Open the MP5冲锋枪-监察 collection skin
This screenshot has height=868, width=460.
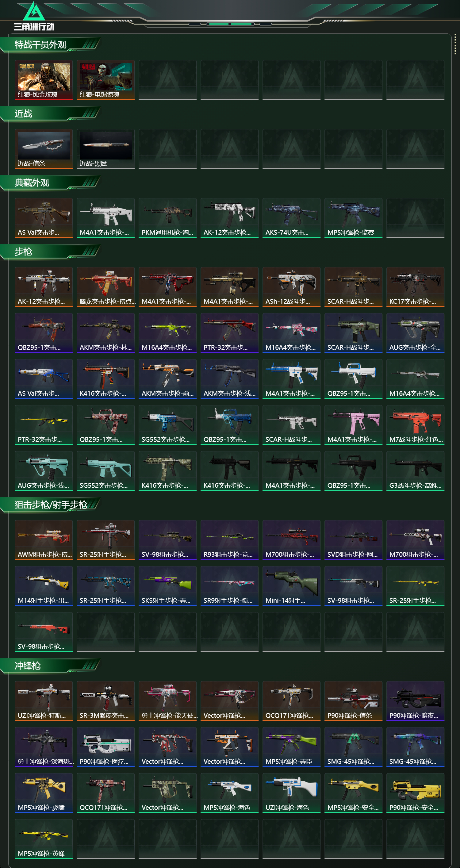(354, 218)
